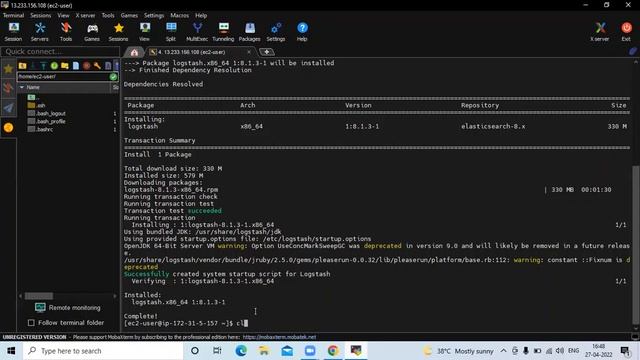Click the Split toolbar icon
Screen dimensions: 640x360
pos(171,32)
